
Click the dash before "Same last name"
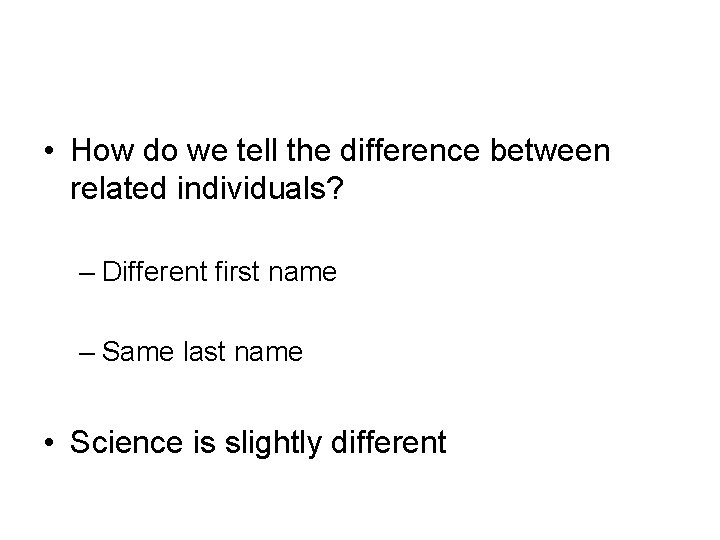[x=87, y=352]
